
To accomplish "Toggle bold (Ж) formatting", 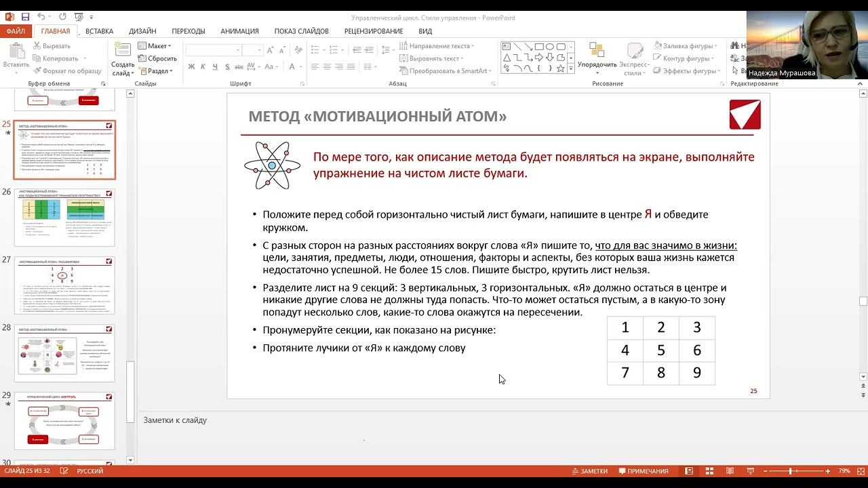I will point(192,66).
